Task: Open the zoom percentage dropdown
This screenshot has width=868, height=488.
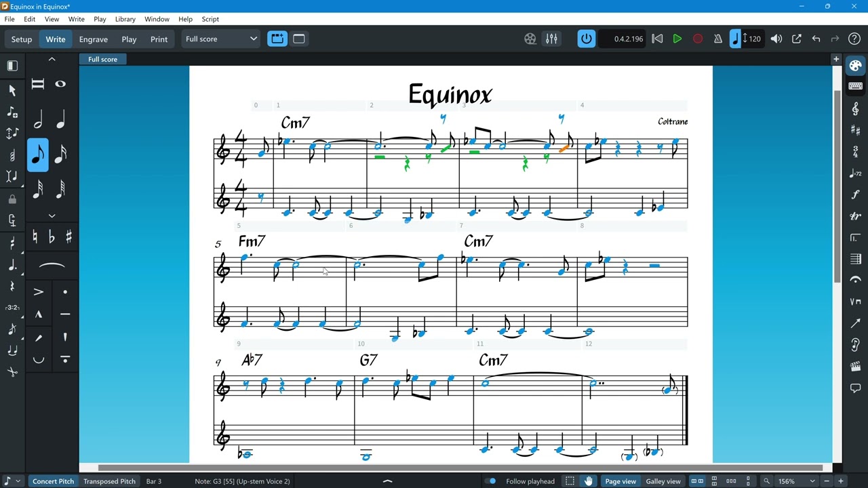Action: tap(797, 481)
